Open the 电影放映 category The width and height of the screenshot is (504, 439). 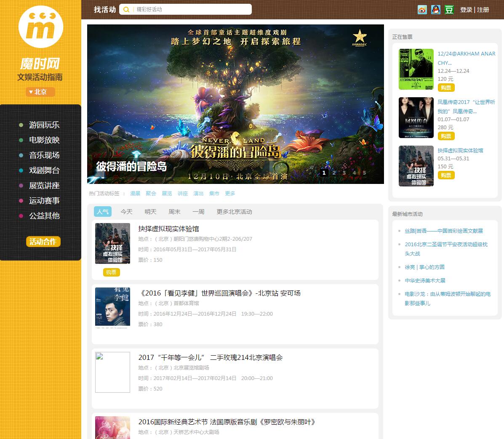(x=44, y=140)
